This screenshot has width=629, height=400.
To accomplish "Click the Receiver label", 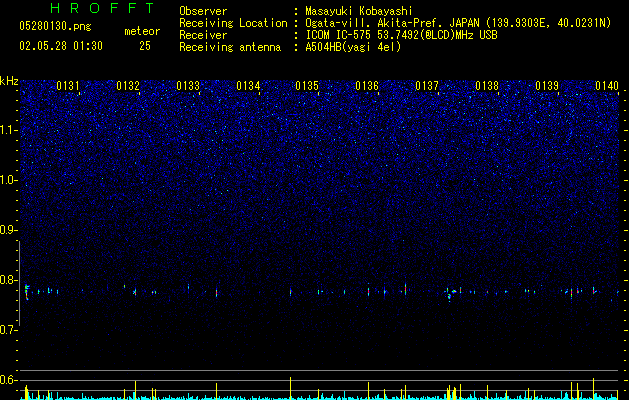I will coord(203,35).
